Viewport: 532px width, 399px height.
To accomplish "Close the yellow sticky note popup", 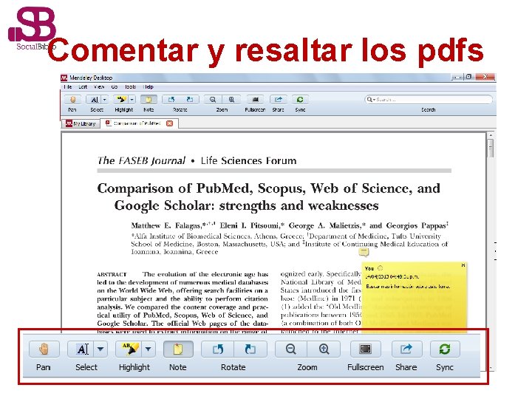I will pos(463,265).
